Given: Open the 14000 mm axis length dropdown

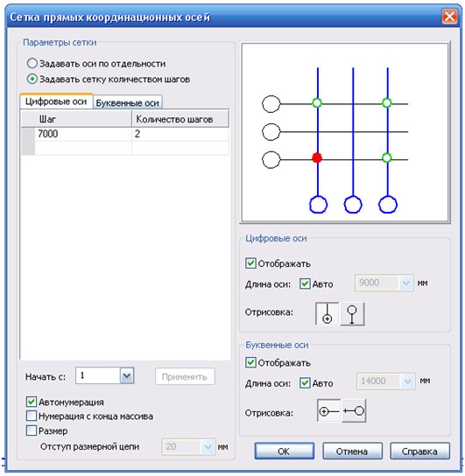Looking at the screenshot, I should tap(408, 381).
